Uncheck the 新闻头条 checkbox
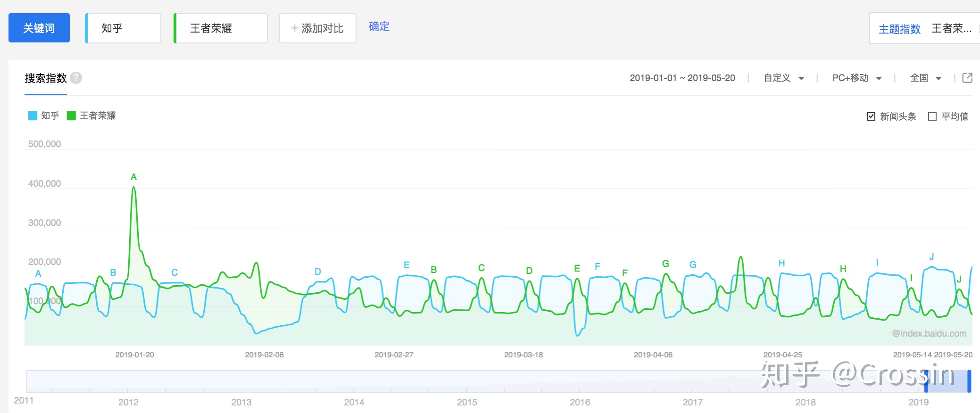980x413 pixels. coord(871,116)
